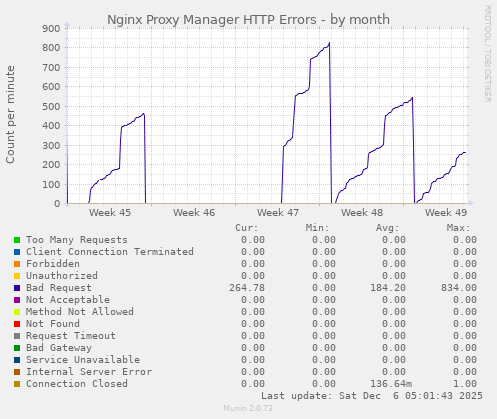
Task: Click the Last update timestamp text
Action: click(372, 396)
